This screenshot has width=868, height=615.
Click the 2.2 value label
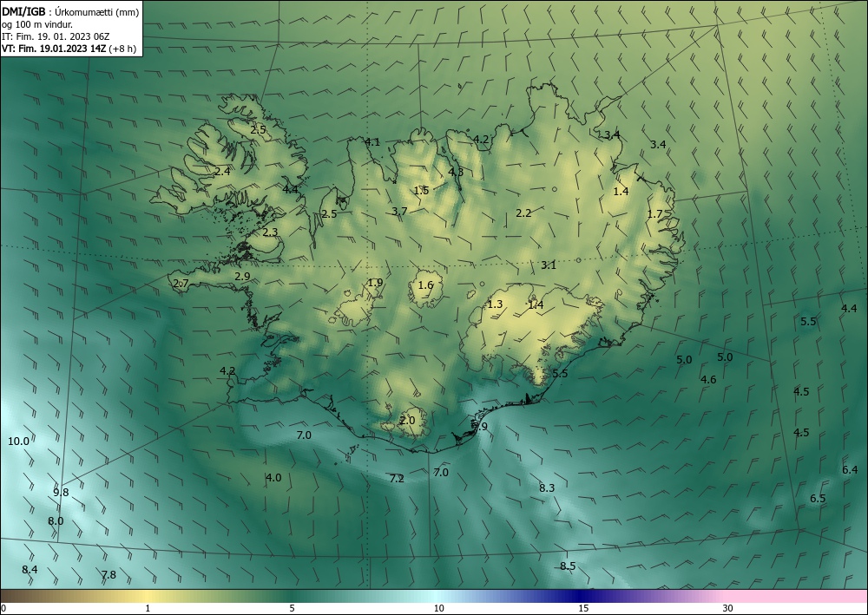[x=523, y=213]
